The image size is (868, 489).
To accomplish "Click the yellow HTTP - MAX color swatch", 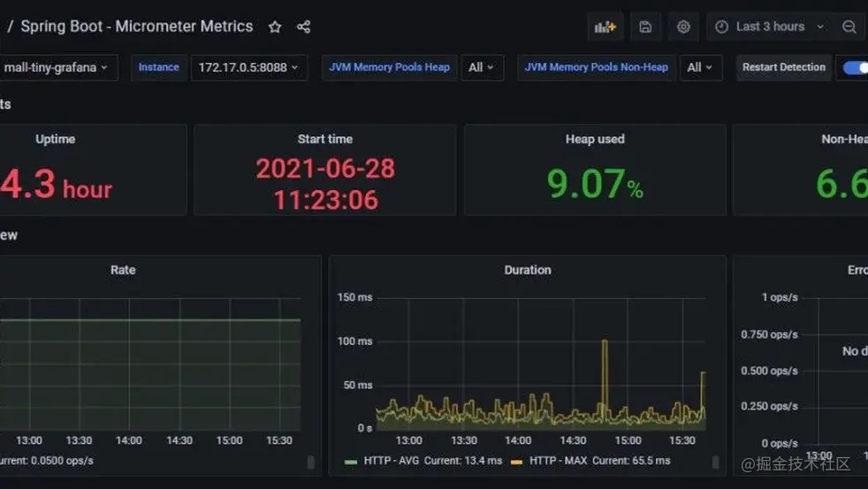I will coord(516,462).
